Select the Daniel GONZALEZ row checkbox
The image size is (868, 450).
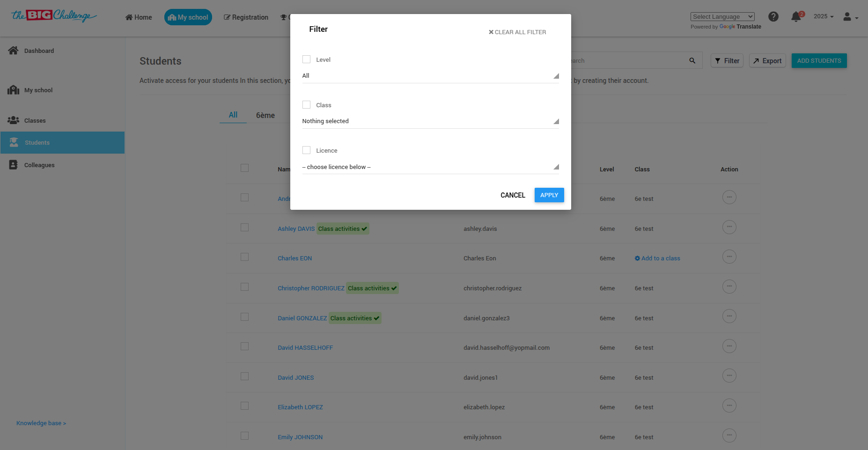(x=244, y=317)
